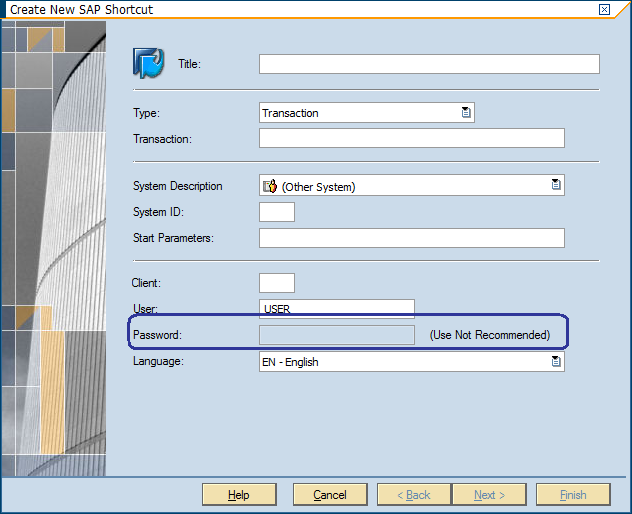Focus the Client number field
The height and width of the screenshot is (514, 632).
point(277,283)
